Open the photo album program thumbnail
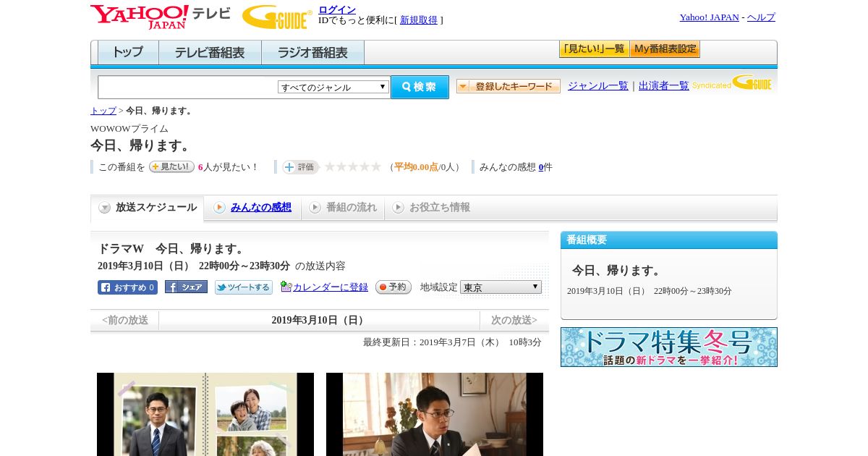The width and height of the screenshot is (868, 456). point(205,414)
